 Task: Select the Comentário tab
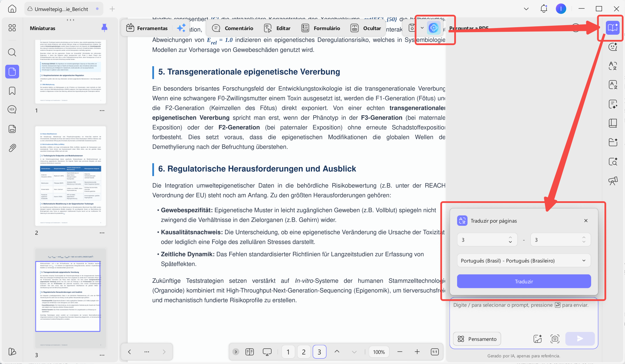(x=233, y=28)
